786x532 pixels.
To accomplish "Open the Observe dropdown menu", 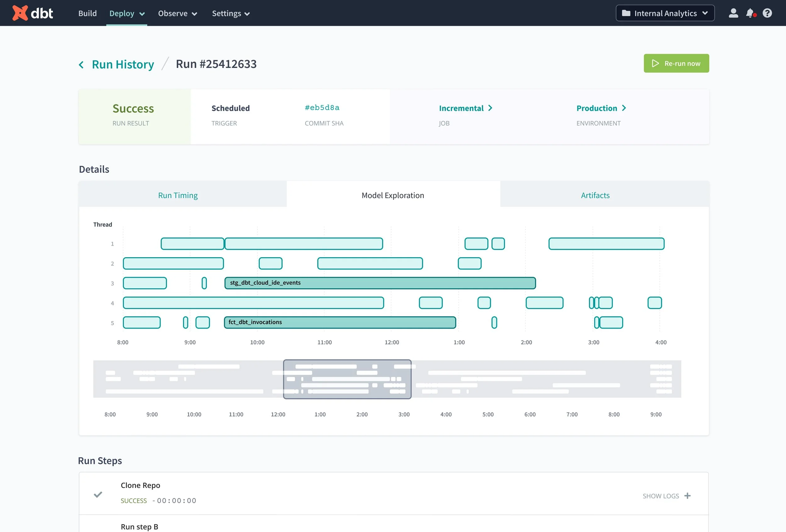I will point(178,13).
